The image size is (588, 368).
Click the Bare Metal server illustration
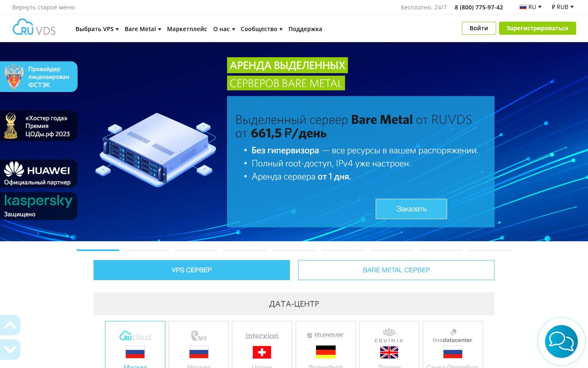(x=156, y=150)
